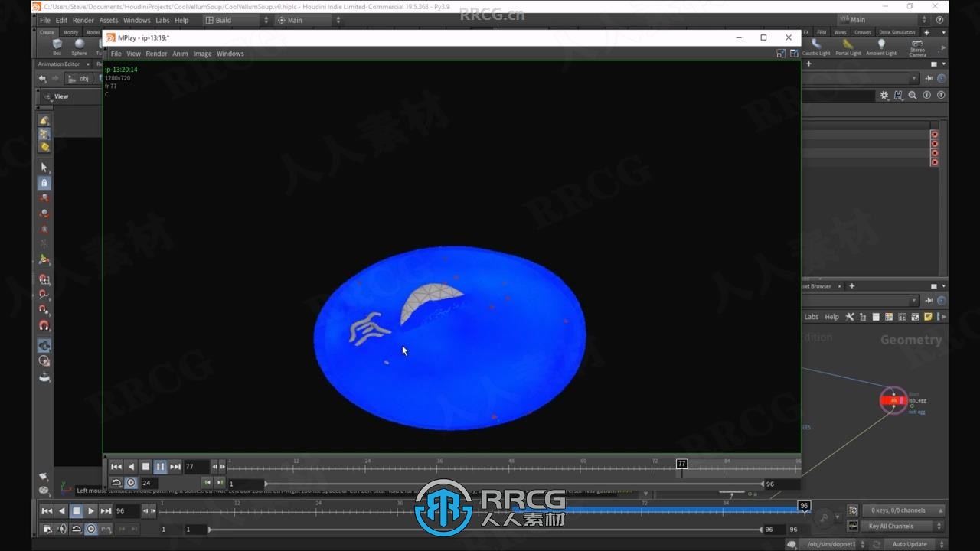The height and width of the screenshot is (551, 980).
Task: Open parameter path combo box arrow
Action: 914,78
